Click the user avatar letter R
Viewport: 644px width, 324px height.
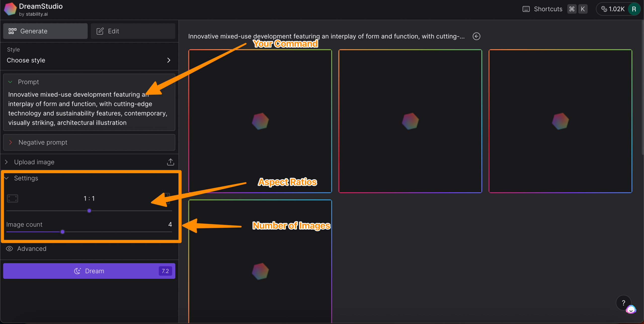(x=634, y=9)
